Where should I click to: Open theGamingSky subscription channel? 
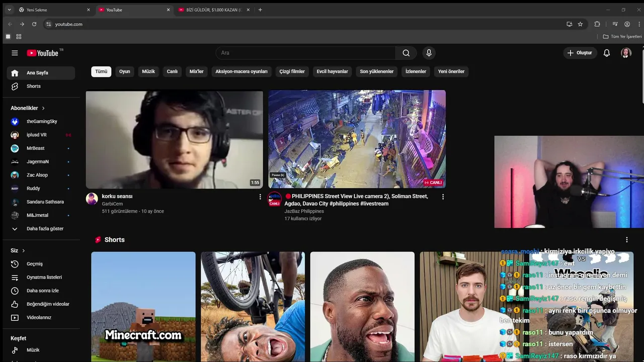[x=41, y=122]
